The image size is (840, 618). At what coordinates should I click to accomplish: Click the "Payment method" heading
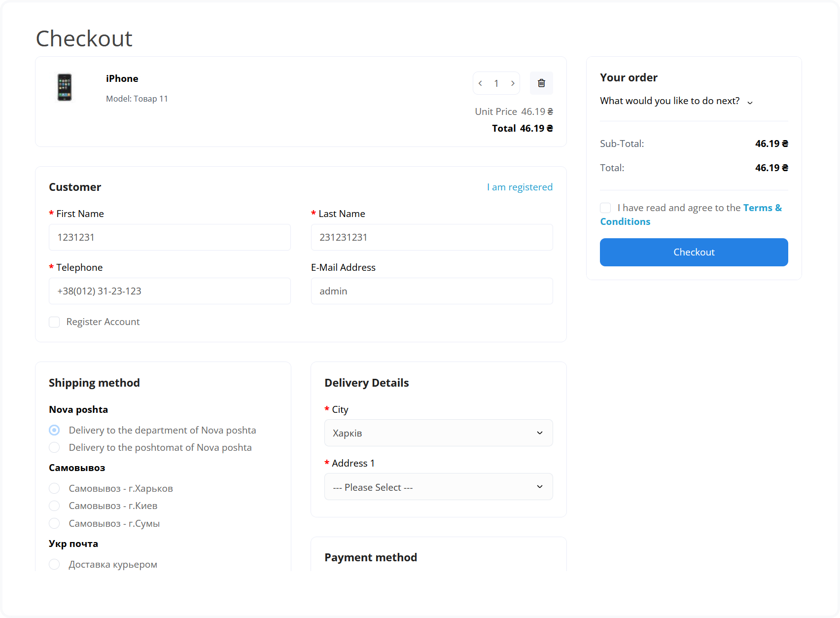[371, 557]
